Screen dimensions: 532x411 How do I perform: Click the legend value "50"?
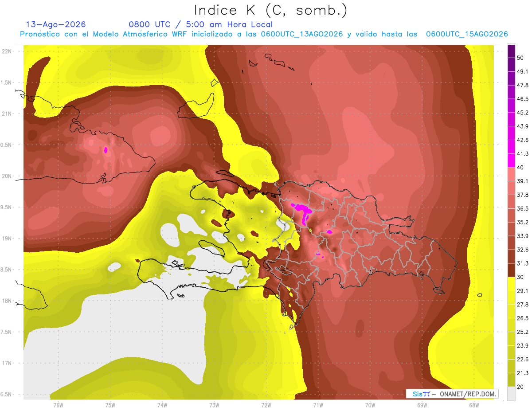pos(521,58)
